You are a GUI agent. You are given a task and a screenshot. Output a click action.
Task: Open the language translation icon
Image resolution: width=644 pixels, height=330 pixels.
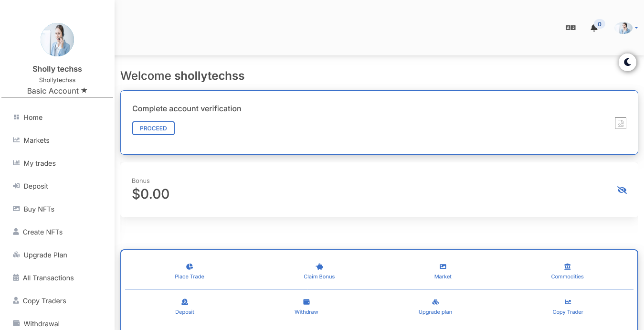570,28
